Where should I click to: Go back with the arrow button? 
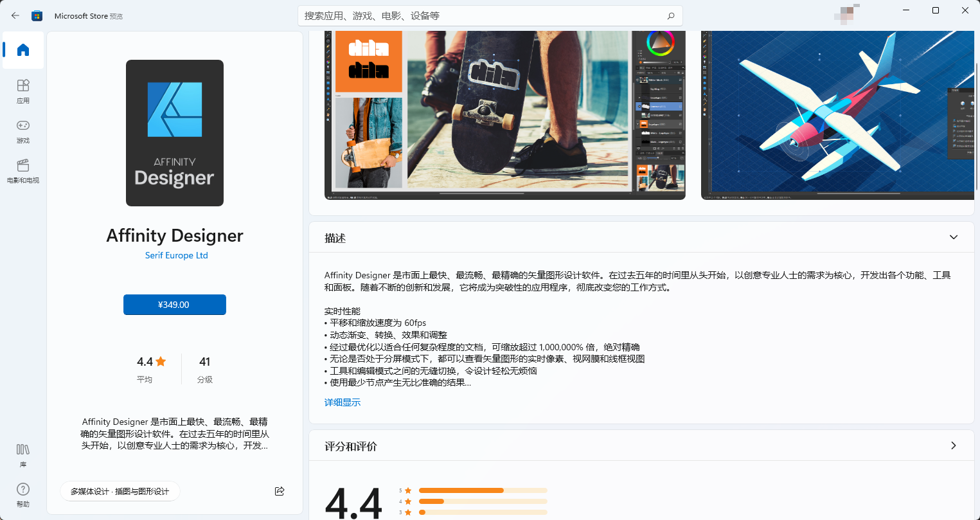click(x=15, y=15)
